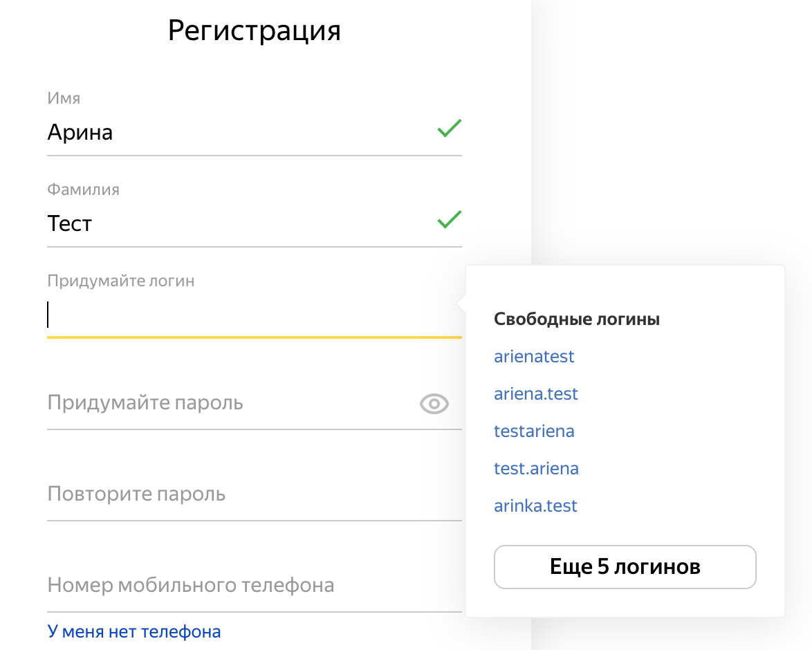Click the Имя label above the first name

coord(64,98)
